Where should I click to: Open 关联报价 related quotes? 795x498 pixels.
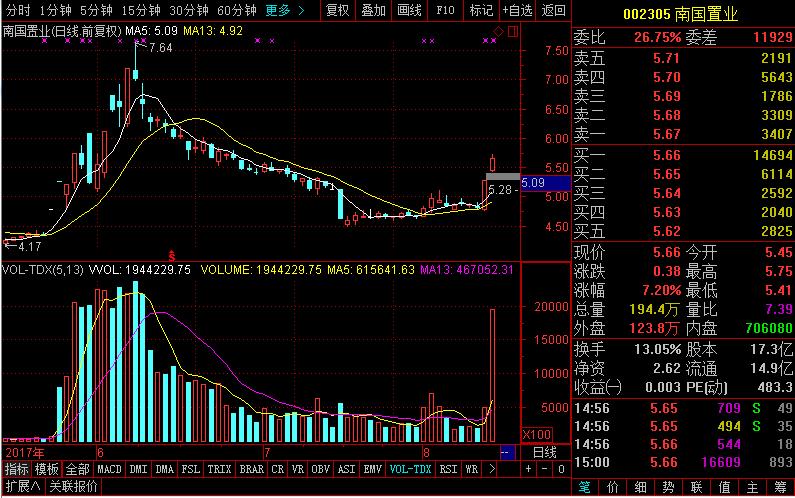pos(73,486)
